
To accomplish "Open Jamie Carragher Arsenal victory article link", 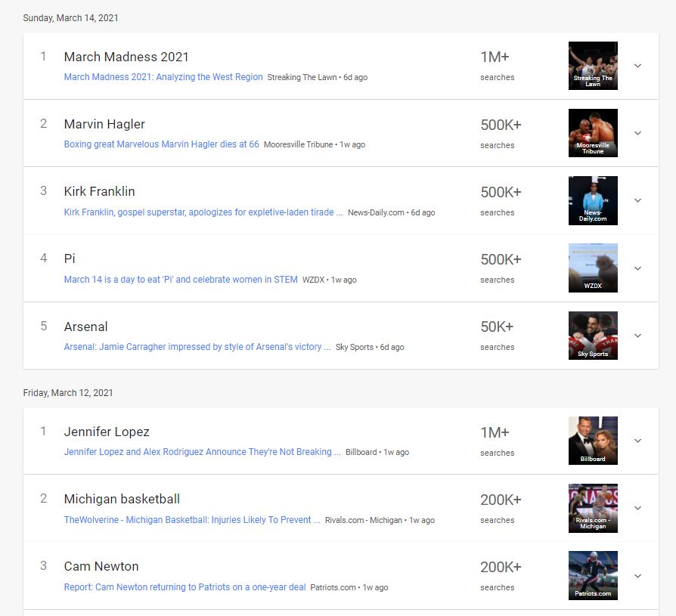I will click(x=197, y=347).
